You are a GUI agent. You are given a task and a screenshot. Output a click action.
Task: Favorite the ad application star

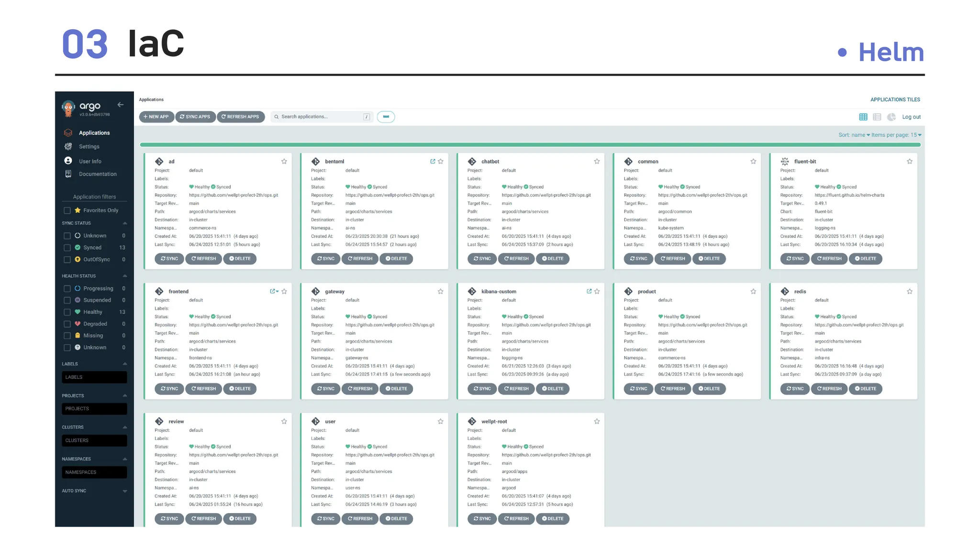coord(284,162)
